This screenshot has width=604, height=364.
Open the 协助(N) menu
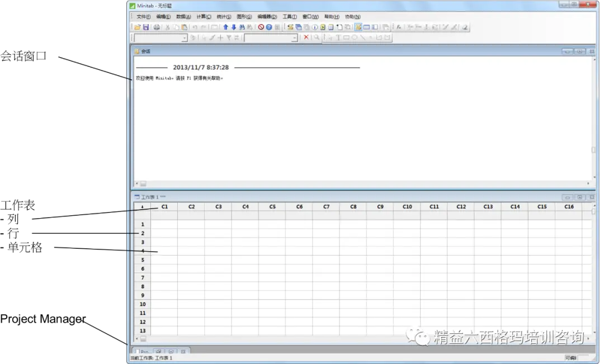pyautogui.click(x=352, y=17)
